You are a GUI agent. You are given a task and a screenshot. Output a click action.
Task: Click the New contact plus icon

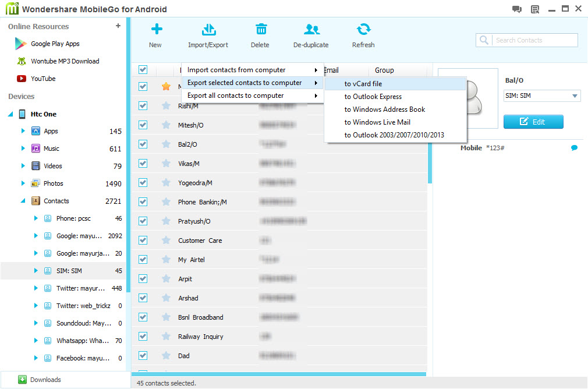(x=157, y=29)
